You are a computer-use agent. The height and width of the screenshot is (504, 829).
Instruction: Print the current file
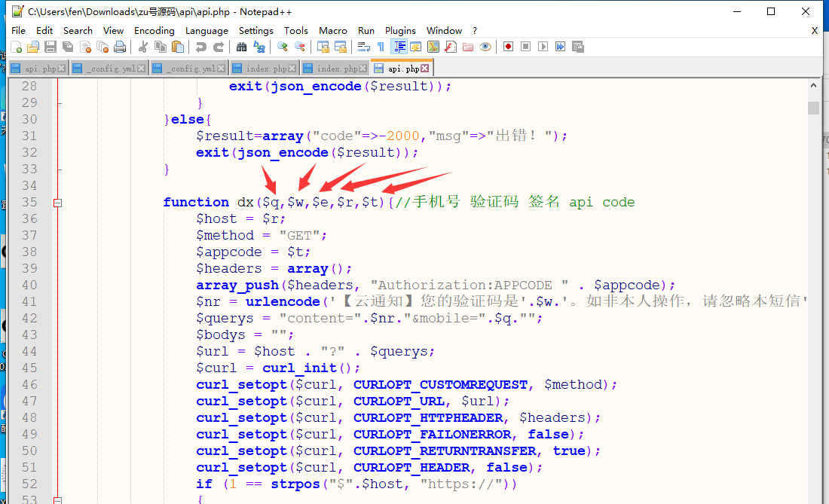(119, 47)
